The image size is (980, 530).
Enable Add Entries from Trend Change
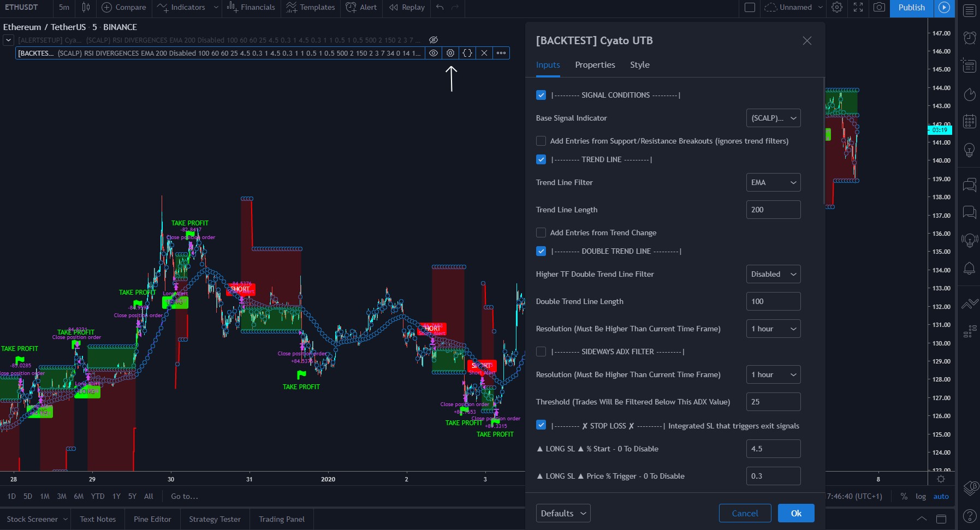(541, 233)
